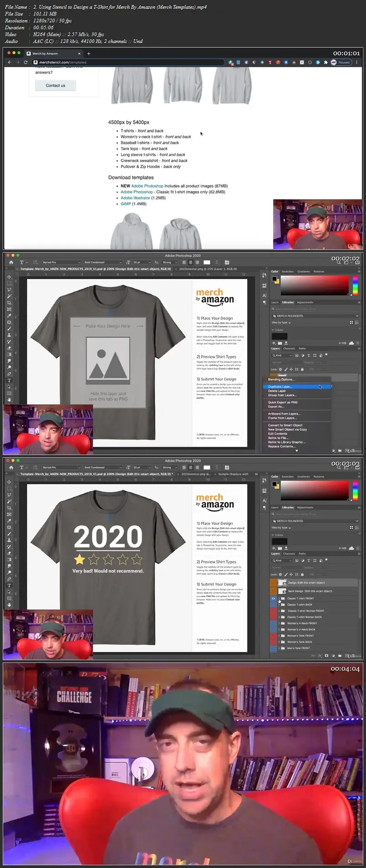Select the Type tool in the 00:02:02 frame

[x=9, y=380]
